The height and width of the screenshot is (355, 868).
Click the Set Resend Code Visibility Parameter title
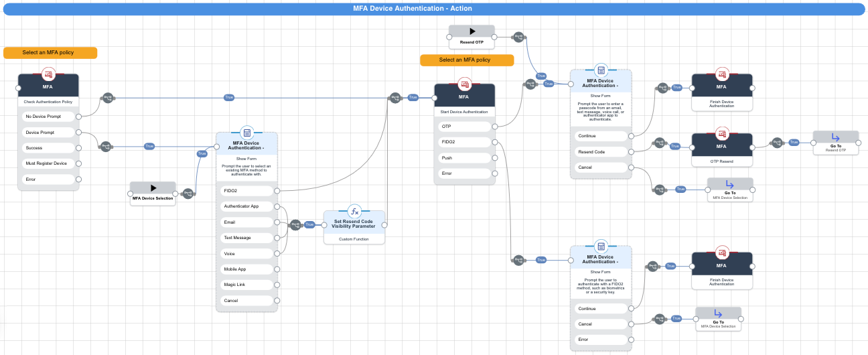[x=354, y=224]
